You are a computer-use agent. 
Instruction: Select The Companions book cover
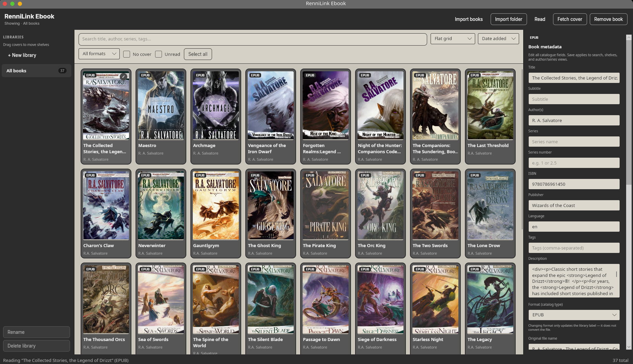click(x=435, y=105)
